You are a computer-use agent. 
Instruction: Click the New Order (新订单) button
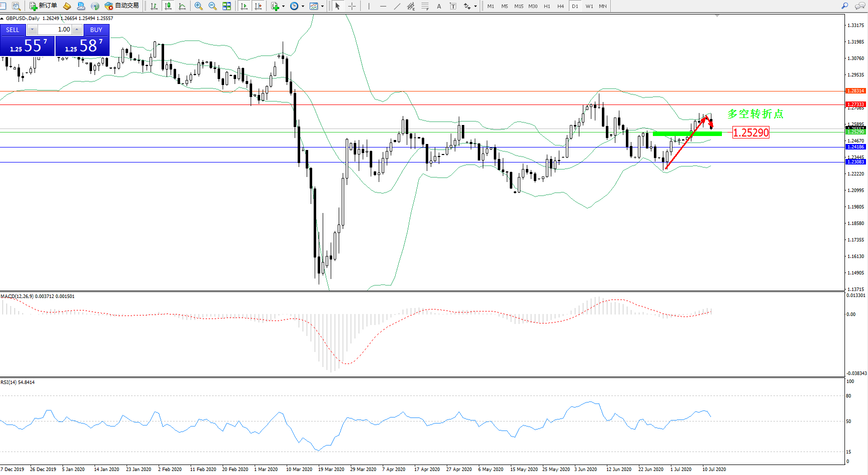coord(43,6)
